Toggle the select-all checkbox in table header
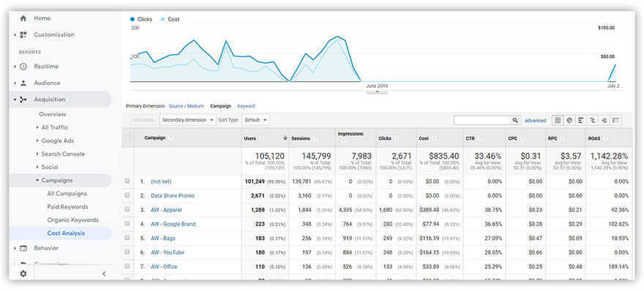This screenshot has width=644, height=291. click(128, 138)
